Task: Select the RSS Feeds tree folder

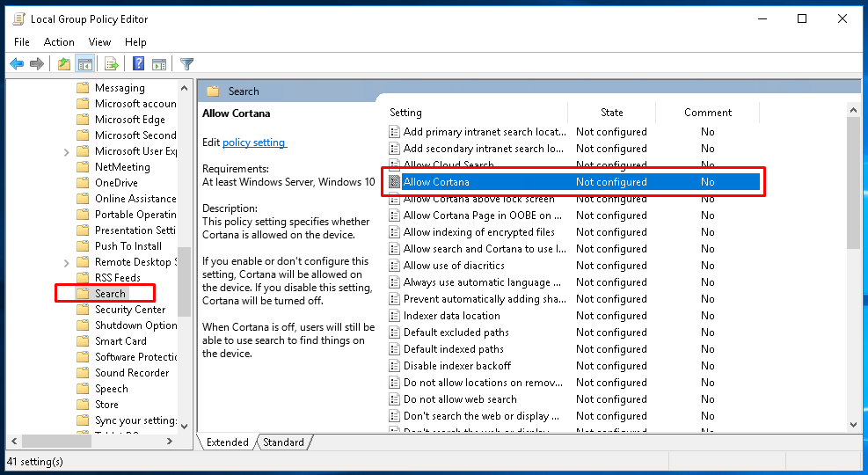Action: pos(117,278)
